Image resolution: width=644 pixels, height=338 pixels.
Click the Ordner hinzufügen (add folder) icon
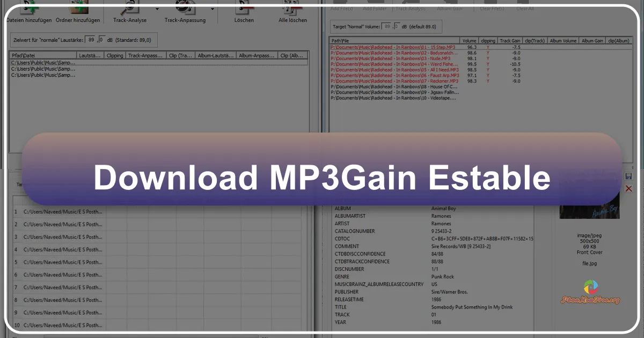[79, 6]
